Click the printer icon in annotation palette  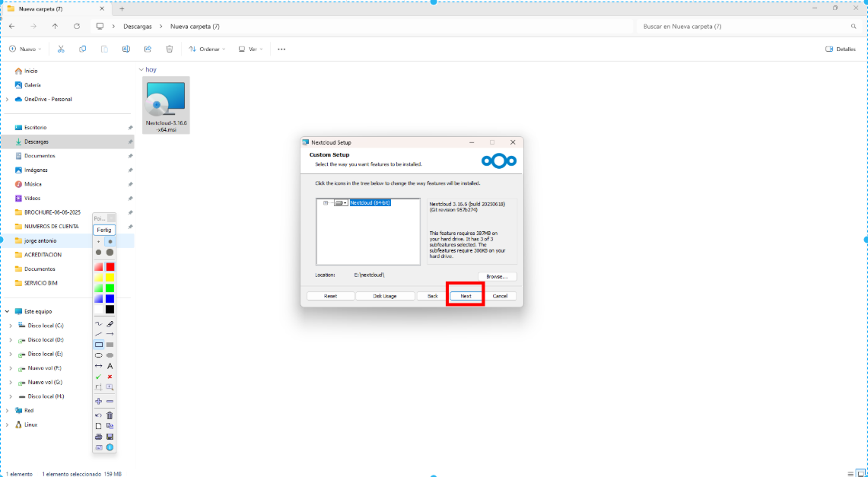pyautogui.click(x=98, y=437)
